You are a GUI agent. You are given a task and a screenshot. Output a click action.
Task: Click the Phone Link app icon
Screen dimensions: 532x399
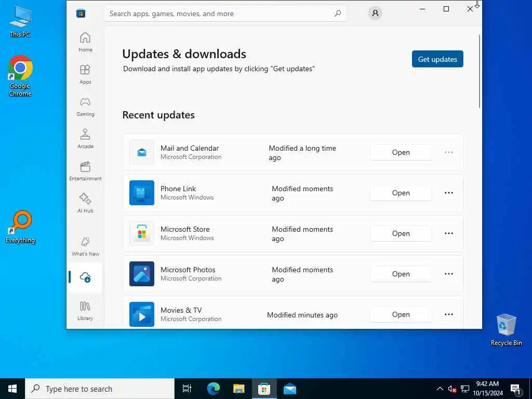click(142, 193)
